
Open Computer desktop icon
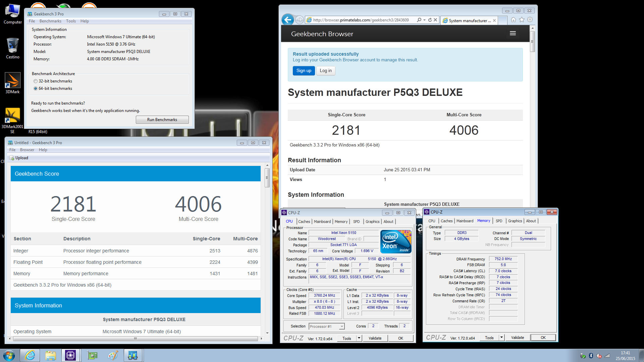tap(13, 14)
